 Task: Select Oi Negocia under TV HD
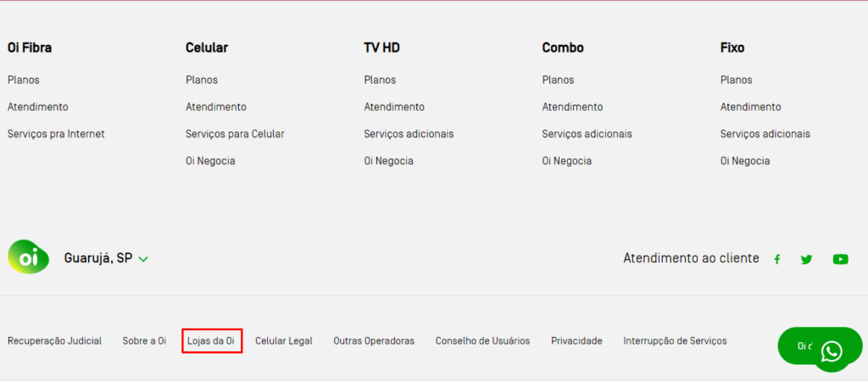(388, 162)
